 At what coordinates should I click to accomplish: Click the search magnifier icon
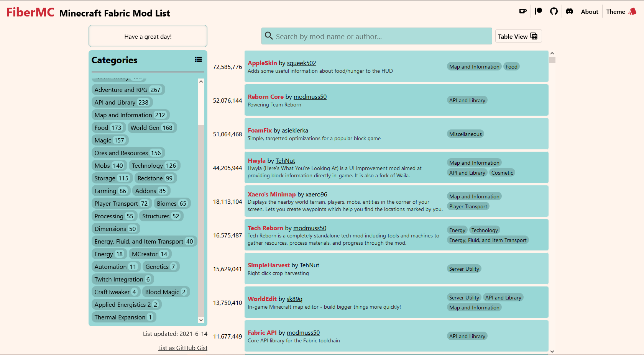click(x=269, y=36)
